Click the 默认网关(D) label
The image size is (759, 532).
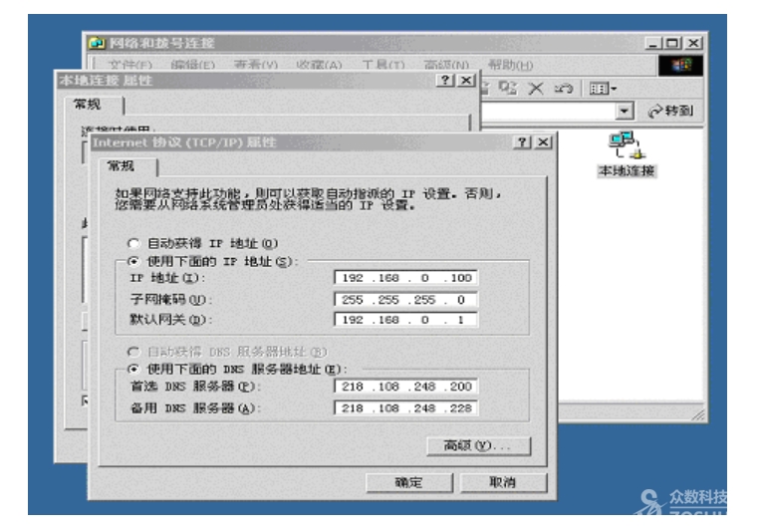[x=169, y=320]
